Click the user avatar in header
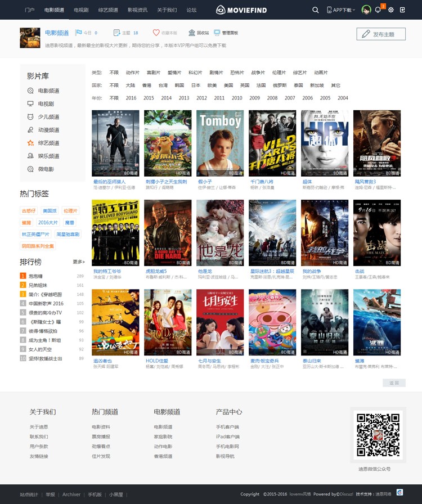 pos(366,10)
